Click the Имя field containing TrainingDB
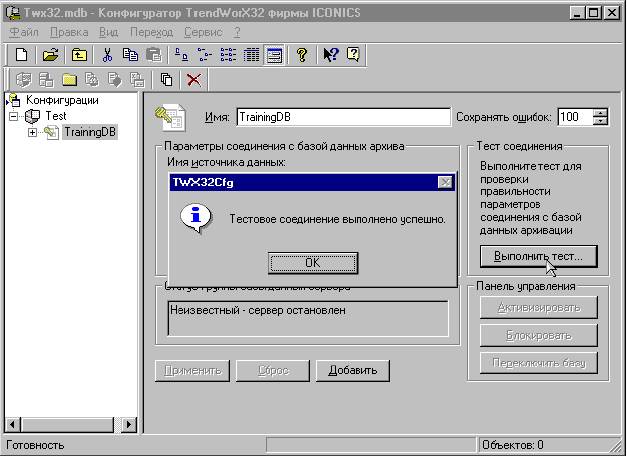The image size is (627, 457). click(x=343, y=117)
